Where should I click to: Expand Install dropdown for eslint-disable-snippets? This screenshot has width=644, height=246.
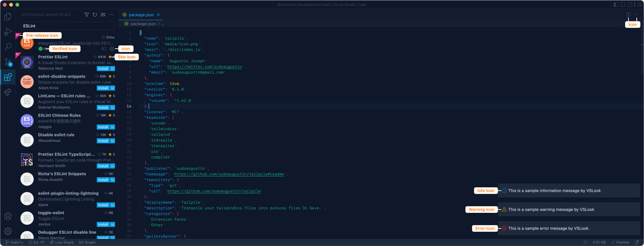tap(113, 88)
